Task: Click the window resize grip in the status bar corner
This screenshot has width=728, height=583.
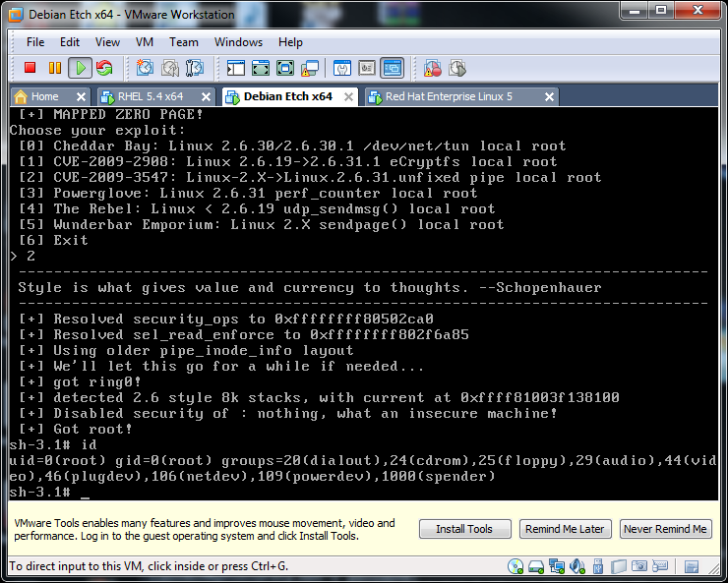Action: pyautogui.click(x=713, y=567)
